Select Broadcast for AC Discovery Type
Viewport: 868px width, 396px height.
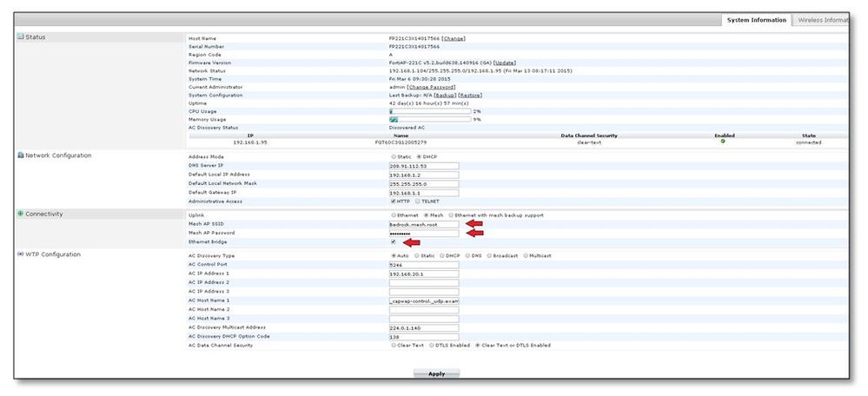click(489, 256)
